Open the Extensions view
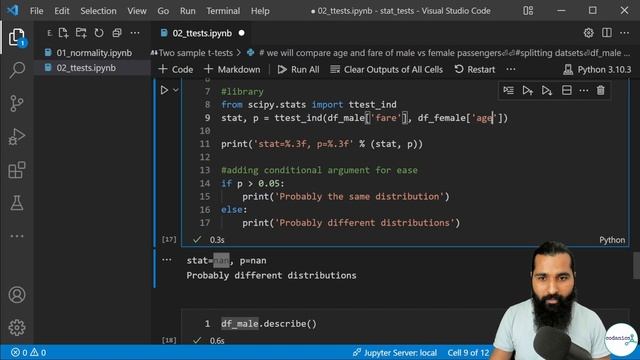 pos(17,170)
